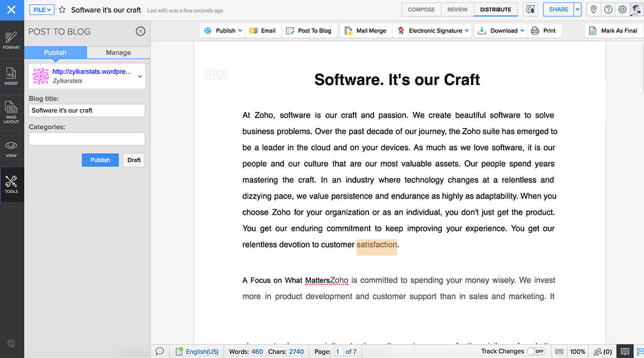Open the Share dropdown arrow

click(577, 10)
